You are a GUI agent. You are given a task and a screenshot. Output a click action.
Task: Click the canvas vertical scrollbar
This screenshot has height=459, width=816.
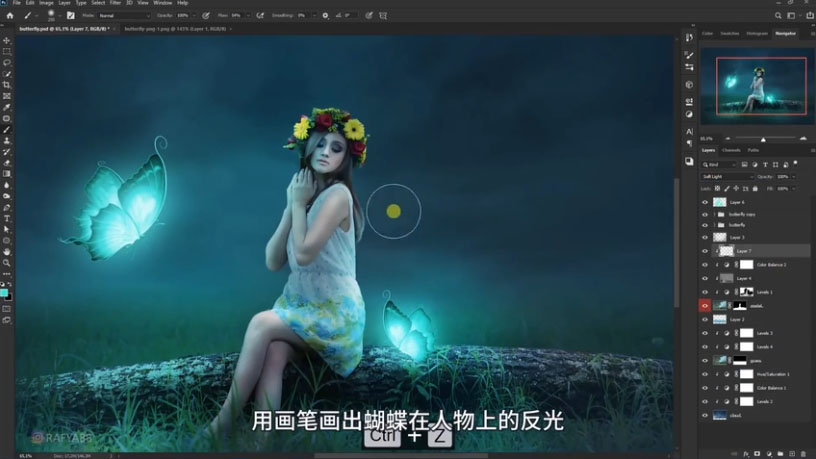(x=676, y=242)
